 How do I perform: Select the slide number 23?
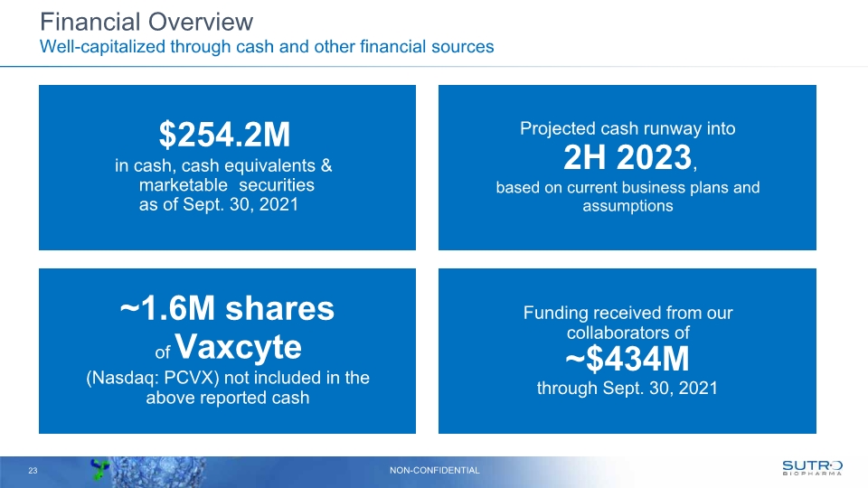pyautogui.click(x=33, y=470)
